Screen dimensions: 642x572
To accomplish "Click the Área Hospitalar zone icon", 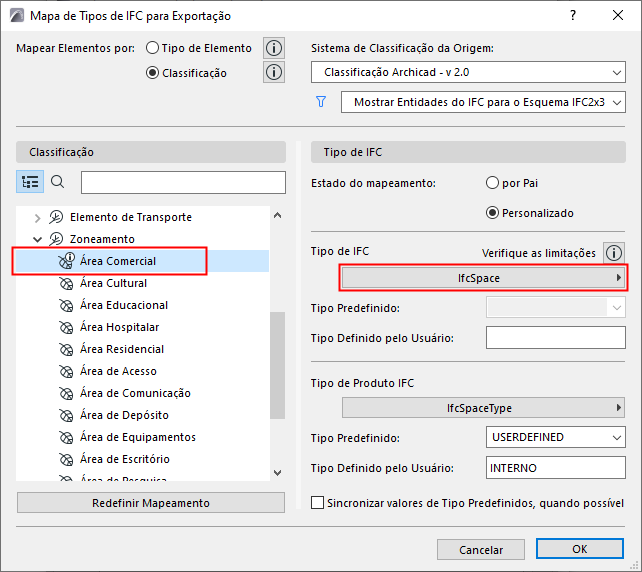I will click(67, 327).
